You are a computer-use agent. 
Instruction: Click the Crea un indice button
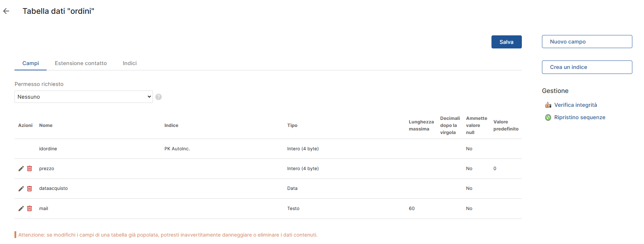pos(587,67)
